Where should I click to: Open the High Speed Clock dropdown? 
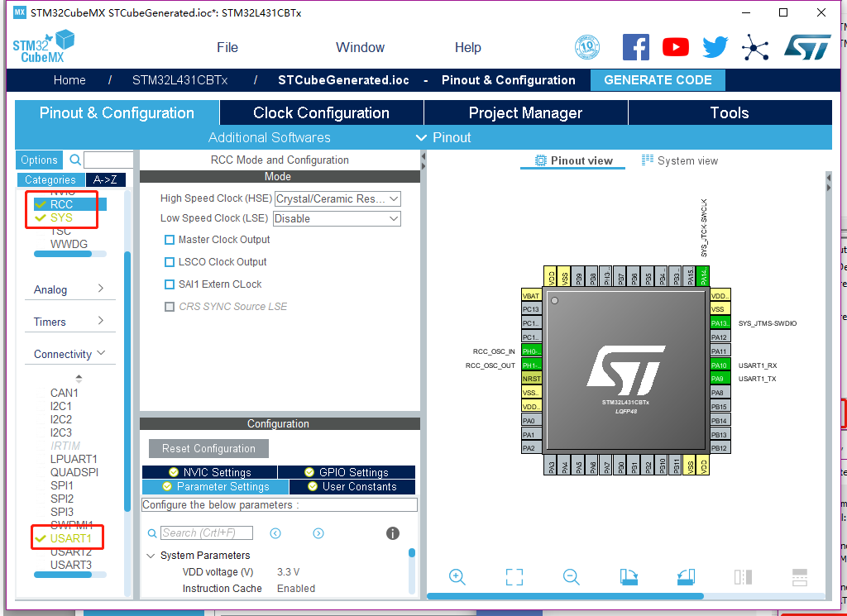click(x=392, y=198)
